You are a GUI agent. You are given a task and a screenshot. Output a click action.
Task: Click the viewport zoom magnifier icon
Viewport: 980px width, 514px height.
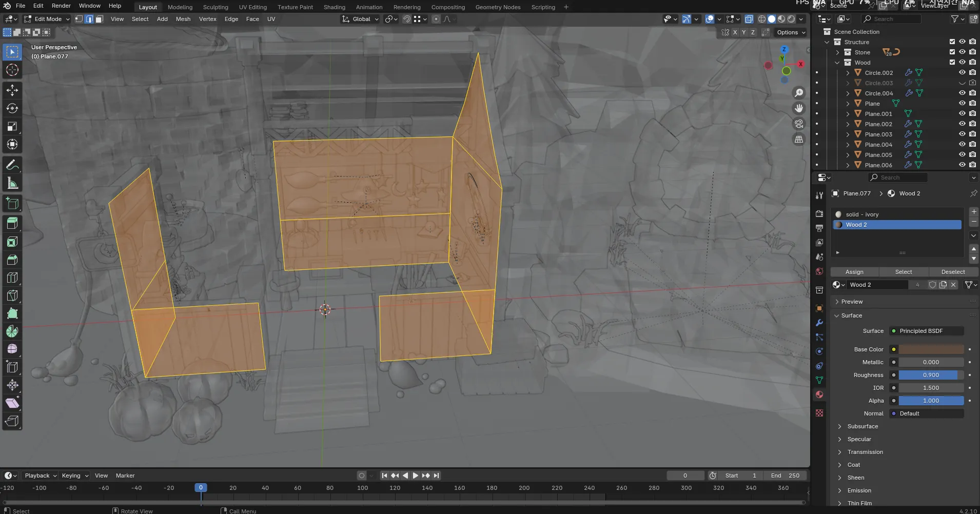point(799,93)
